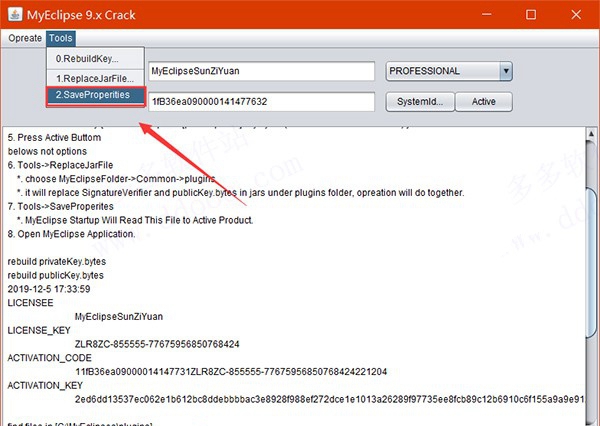Click the timestamp 2019-12-5 17:33:59
600x426 pixels.
(49, 289)
